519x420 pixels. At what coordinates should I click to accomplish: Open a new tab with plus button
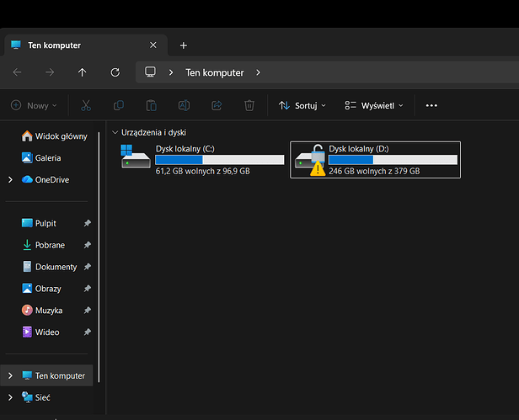pos(184,45)
